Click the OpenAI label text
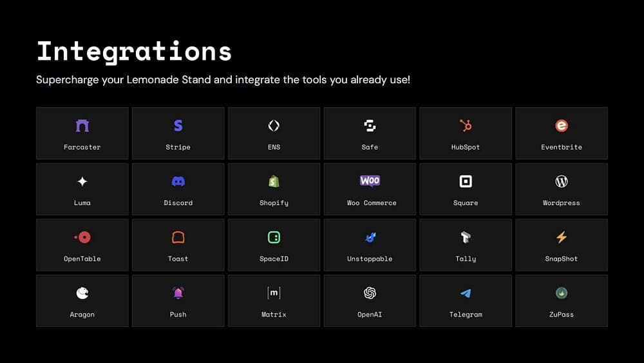Screen dimensions: 644x363 (370, 315)
